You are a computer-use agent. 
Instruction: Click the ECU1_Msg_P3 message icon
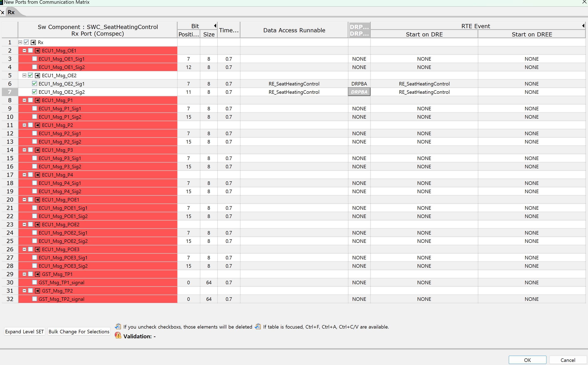click(37, 150)
